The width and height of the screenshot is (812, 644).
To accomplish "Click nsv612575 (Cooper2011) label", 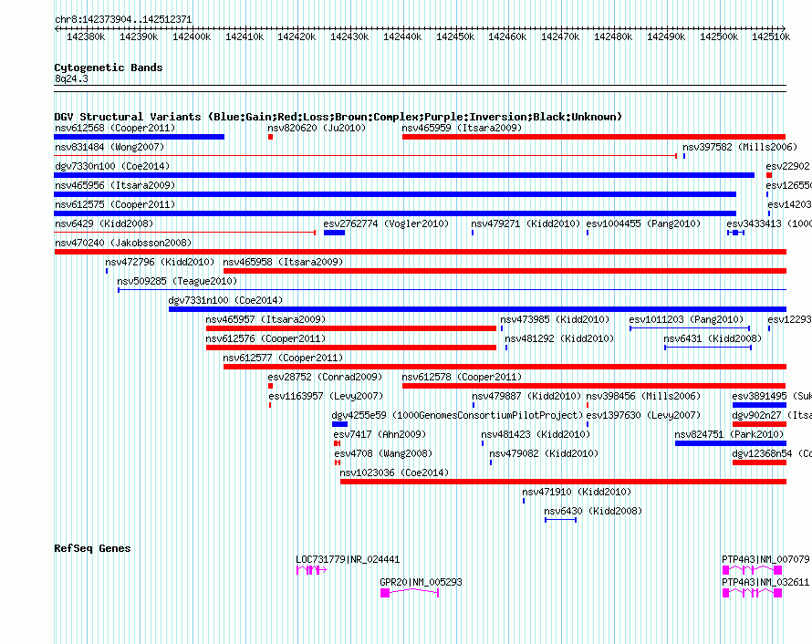I will (x=115, y=204).
